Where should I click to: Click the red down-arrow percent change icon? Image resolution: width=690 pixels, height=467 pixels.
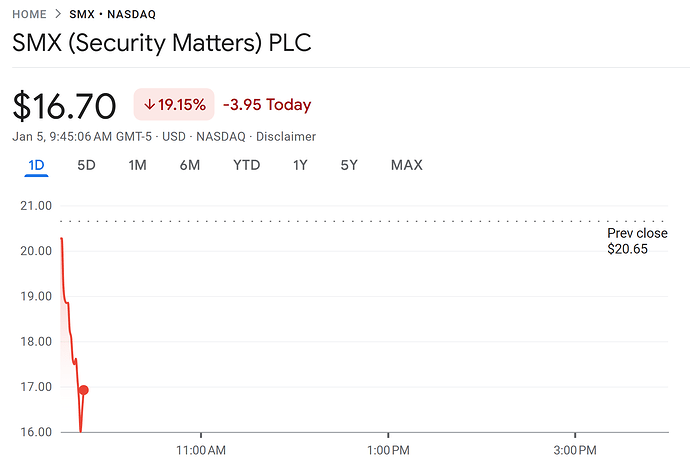tap(150, 105)
